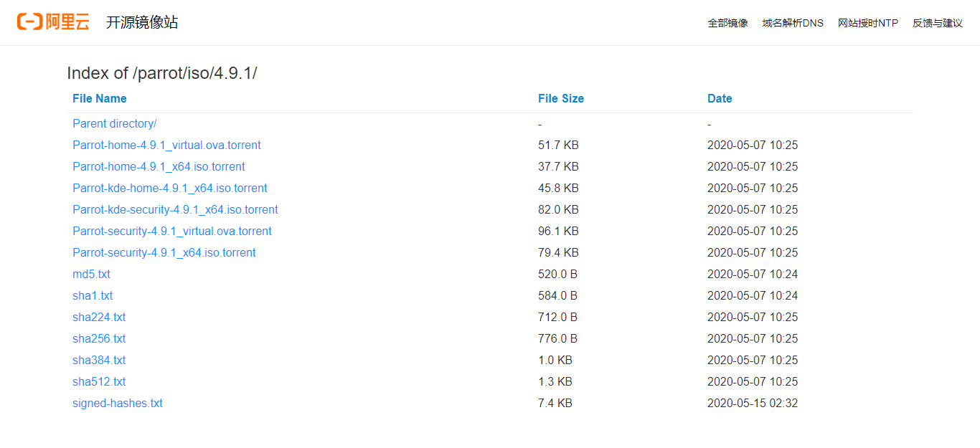Viewport: 980px width, 448px height.
Task: Open the sha256.txt checksum file
Action: click(99, 339)
